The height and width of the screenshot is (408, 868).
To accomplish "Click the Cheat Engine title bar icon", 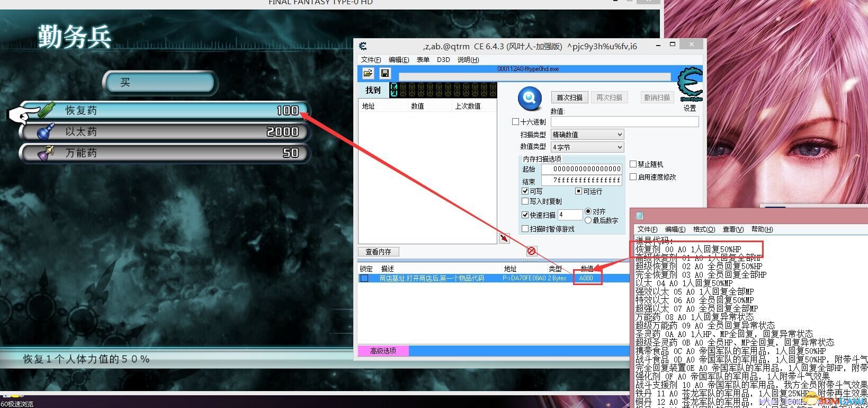I will [x=363, y=46].
